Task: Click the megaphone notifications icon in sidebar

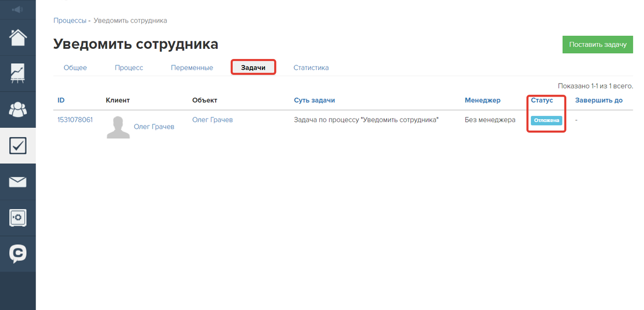Action: click(18, 10)
